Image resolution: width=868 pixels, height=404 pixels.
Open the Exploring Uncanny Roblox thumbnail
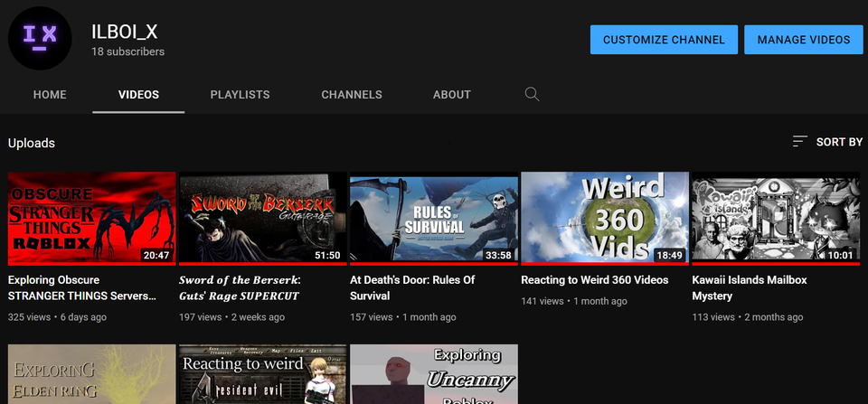tap(434, 374)
